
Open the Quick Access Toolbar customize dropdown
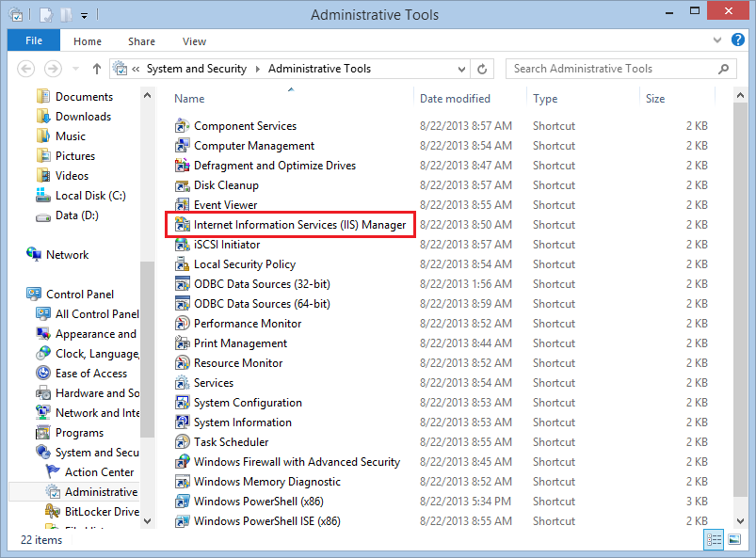click(84, 15)
